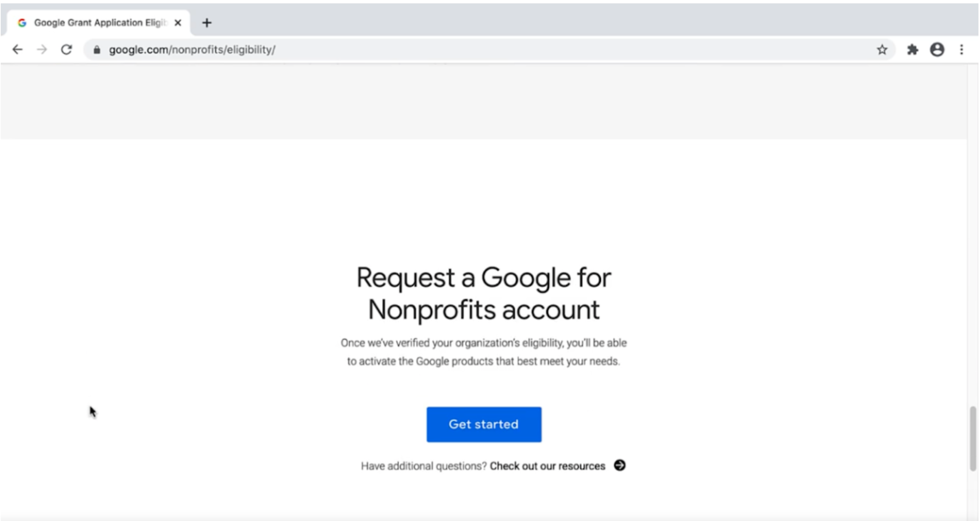Go back to the previous page
This screenshot has height=521, width=980.
[17, 50]
